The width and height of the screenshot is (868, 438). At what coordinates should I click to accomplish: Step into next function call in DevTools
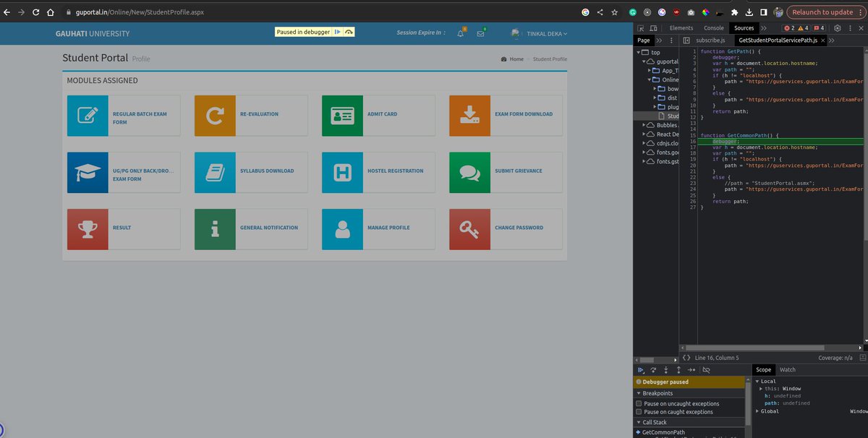coord(665,369)
